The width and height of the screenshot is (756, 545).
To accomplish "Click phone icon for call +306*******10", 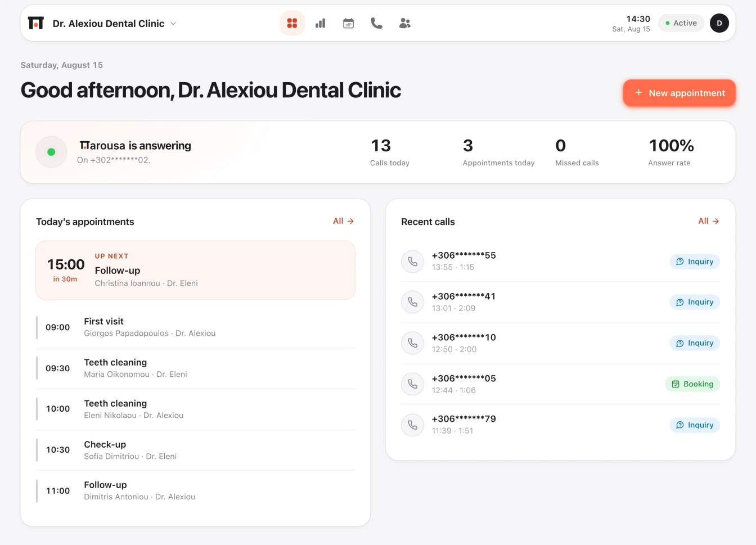I will pyautogui.click(x=412, y=343).
